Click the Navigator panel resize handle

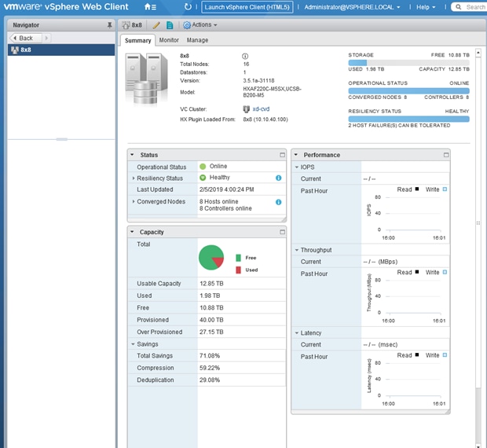[61, 139]
